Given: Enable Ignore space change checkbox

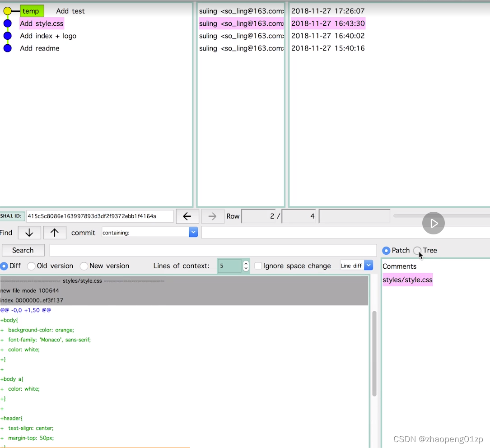Looking at the screenshot, I should point(258,266).
